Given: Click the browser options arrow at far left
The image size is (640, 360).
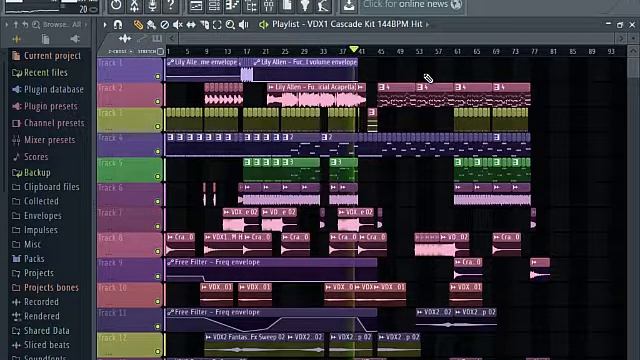Looking at the screenshot, I should pos(7,25).
